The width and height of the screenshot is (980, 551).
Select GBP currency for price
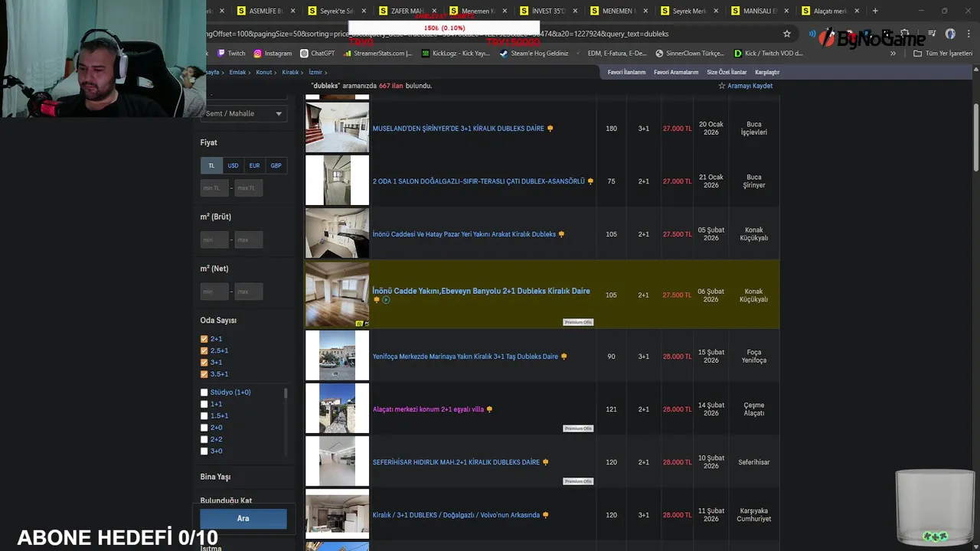(276, 165)
